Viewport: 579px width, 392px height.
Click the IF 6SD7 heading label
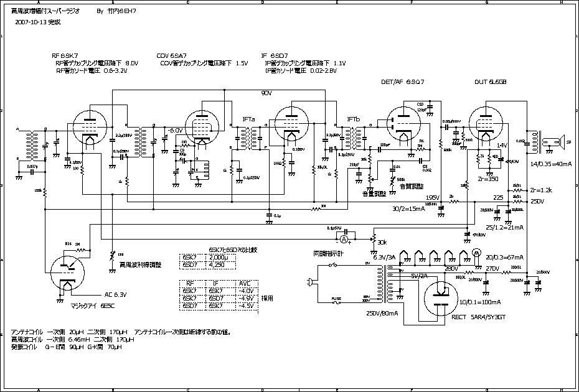tap(275, 56)
